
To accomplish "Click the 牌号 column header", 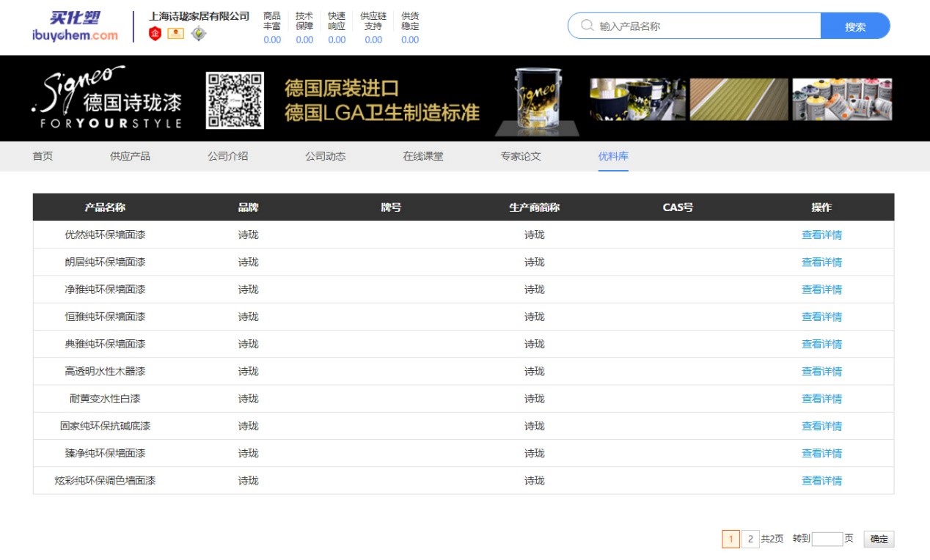I will (391, 207).
